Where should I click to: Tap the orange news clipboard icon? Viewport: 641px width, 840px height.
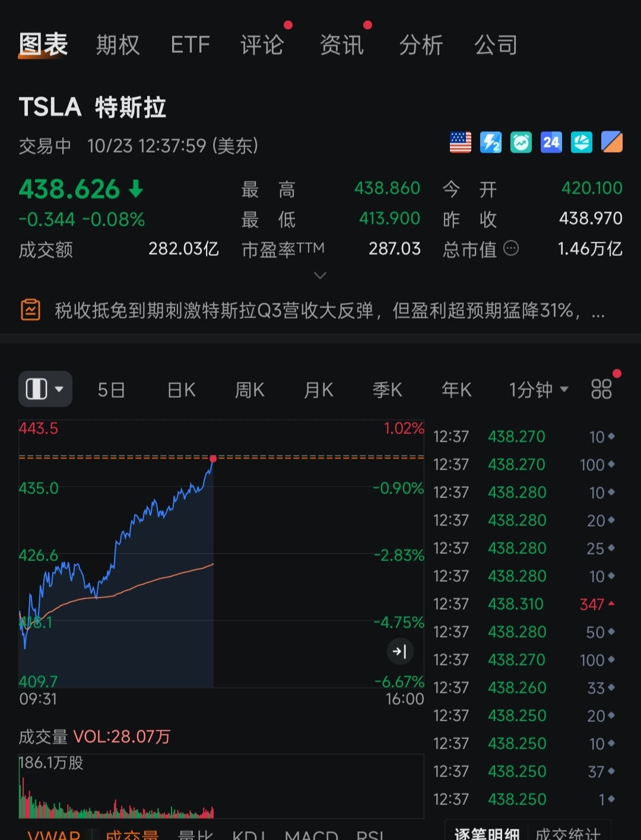[31, 310]
